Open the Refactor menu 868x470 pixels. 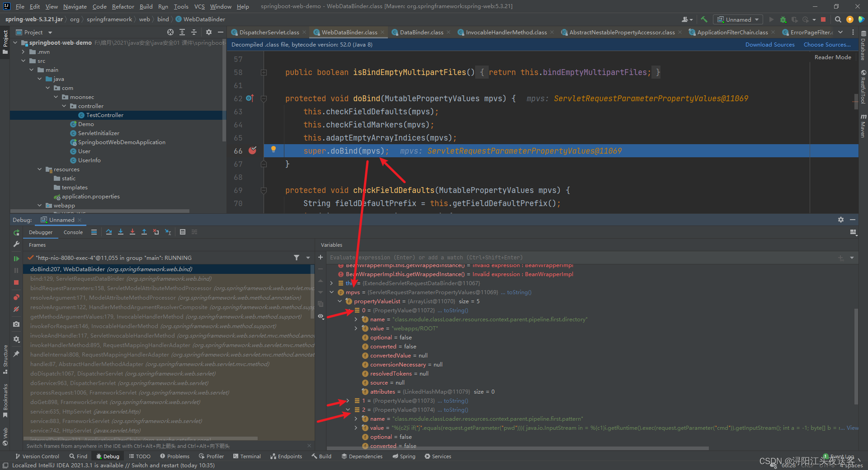123,6
